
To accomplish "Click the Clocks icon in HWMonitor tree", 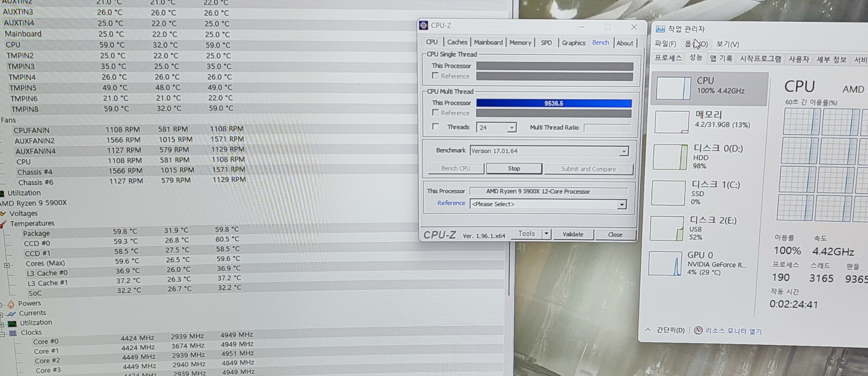I will pyautogui.click(x=13, y=333).
